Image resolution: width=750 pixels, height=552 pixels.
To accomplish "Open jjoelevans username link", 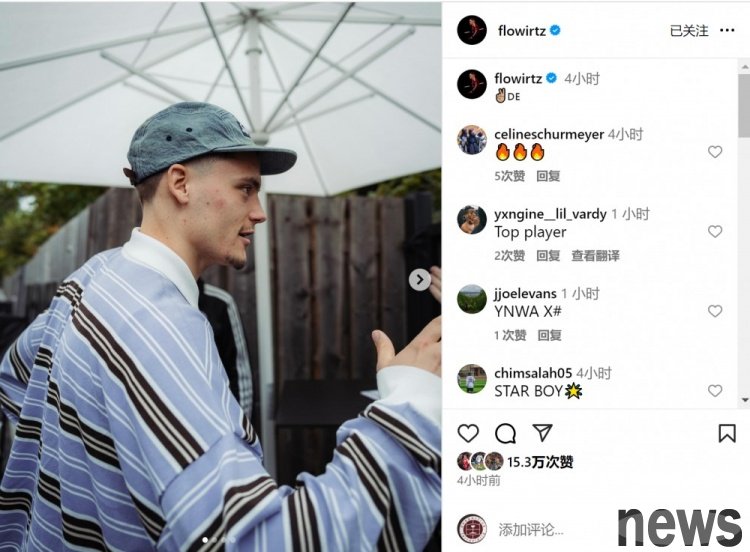I will [525, 293].
